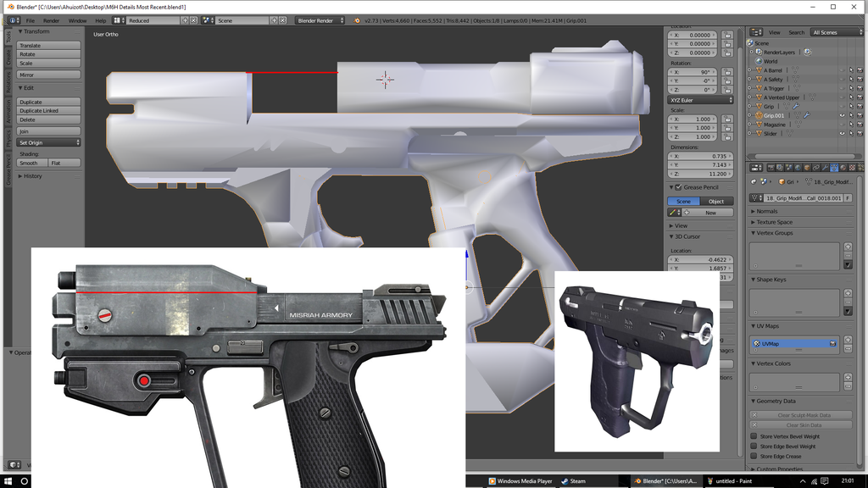Select Object as grease pencil source

point(717,202)
